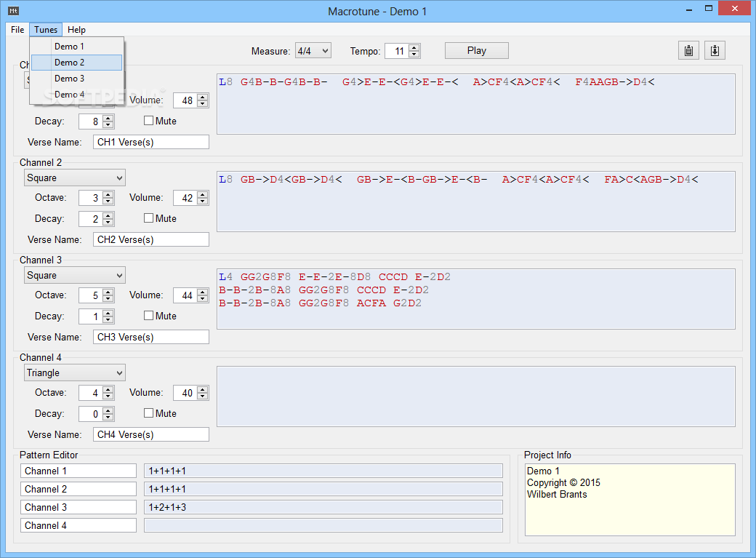The height and width of the screenshot is (558, 756).
Task: Decrease Channel 1 Decay value
Action: tap(108, 125)
